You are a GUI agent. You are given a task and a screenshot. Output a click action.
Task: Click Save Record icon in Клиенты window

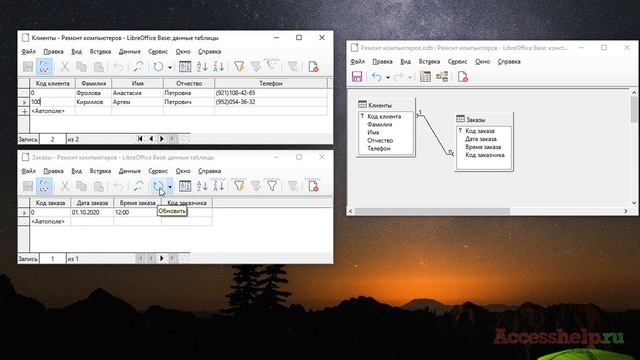click(28, 67)
